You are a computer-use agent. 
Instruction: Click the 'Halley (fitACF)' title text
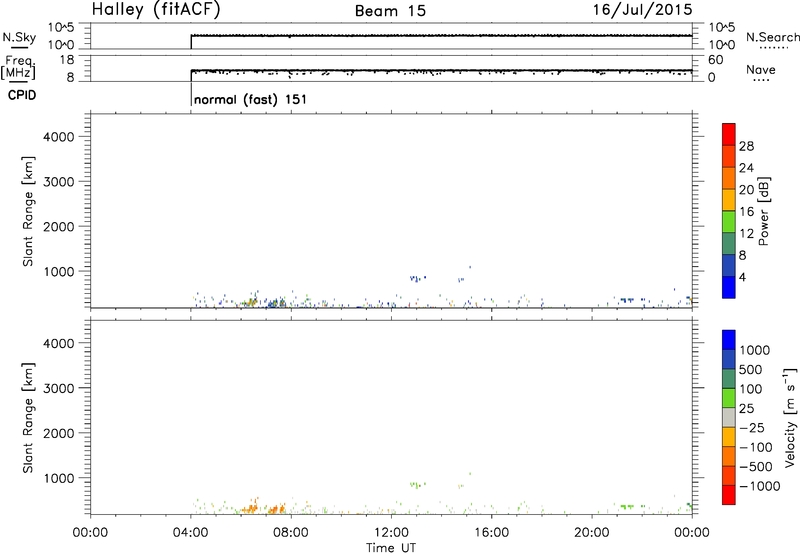tap(156, 10)
